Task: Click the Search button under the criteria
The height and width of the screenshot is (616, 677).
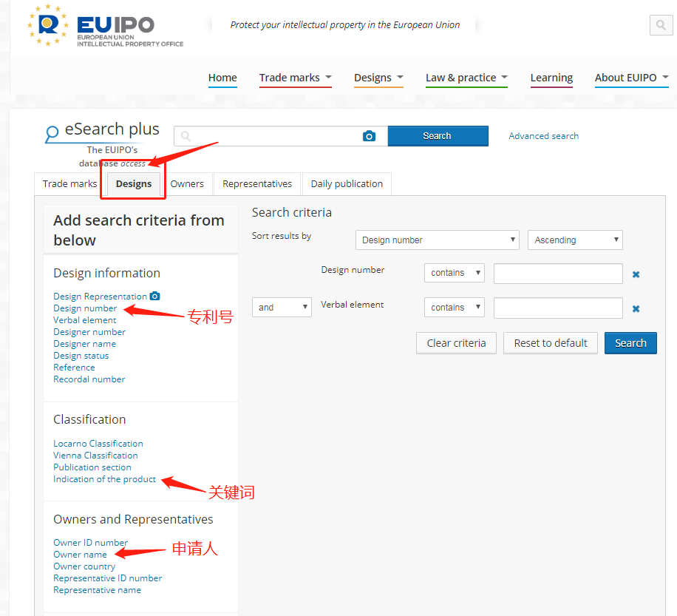Action: pyautogui.click(x=630, y=343)
